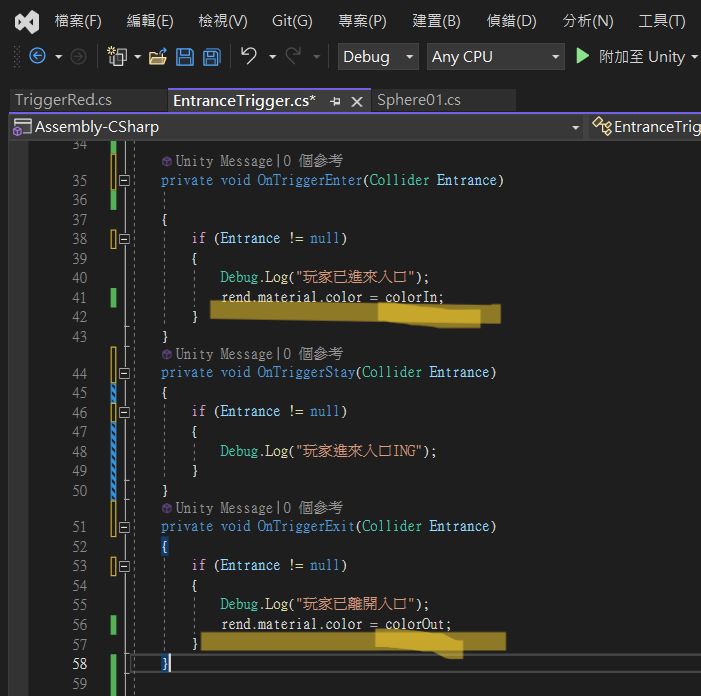The image size is (701, 696).
Task: Toggle pin on EntranceTrigger.cs tab
Action: tap(336, 101)
